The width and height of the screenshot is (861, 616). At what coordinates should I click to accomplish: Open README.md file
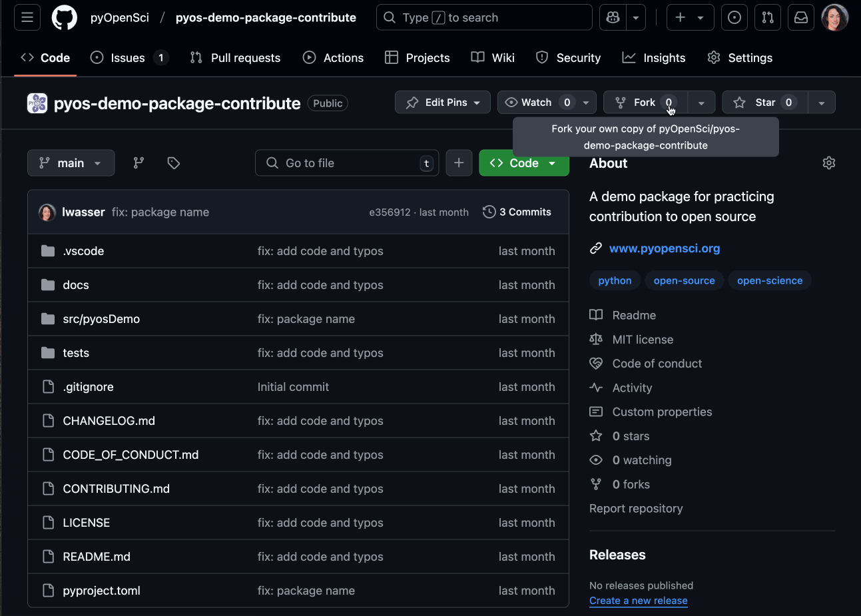point(97,557)
